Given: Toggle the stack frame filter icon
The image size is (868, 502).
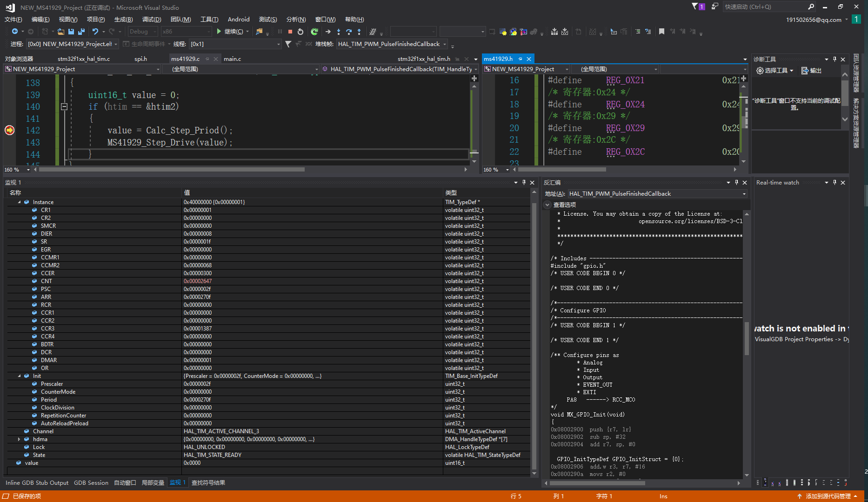Looking at the screenshot, I should tap(288, 44).
